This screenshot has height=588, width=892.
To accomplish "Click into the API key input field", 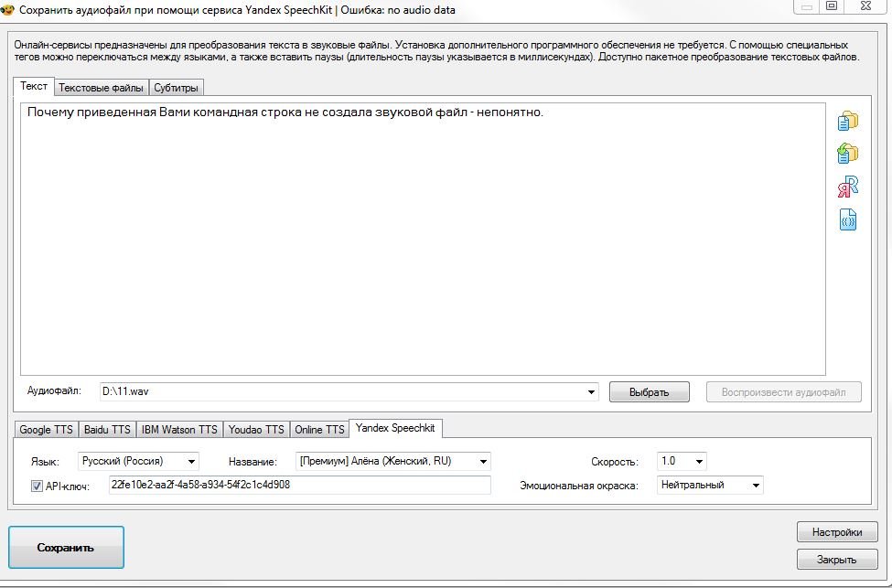I will [x=300, y=485].
